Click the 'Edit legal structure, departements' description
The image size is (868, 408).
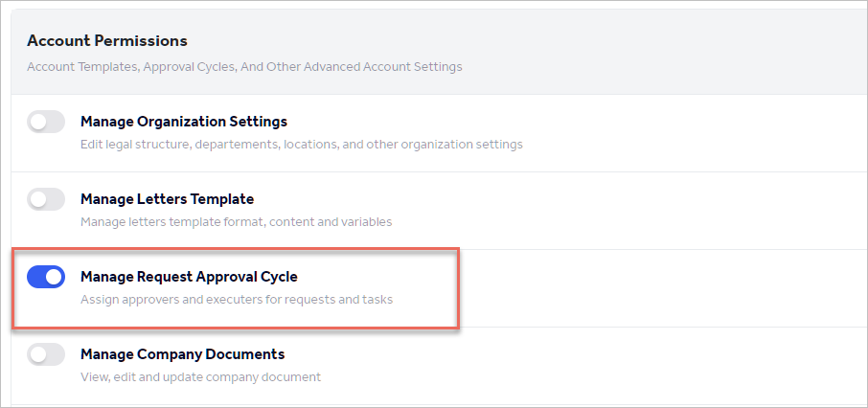point(301,145)
